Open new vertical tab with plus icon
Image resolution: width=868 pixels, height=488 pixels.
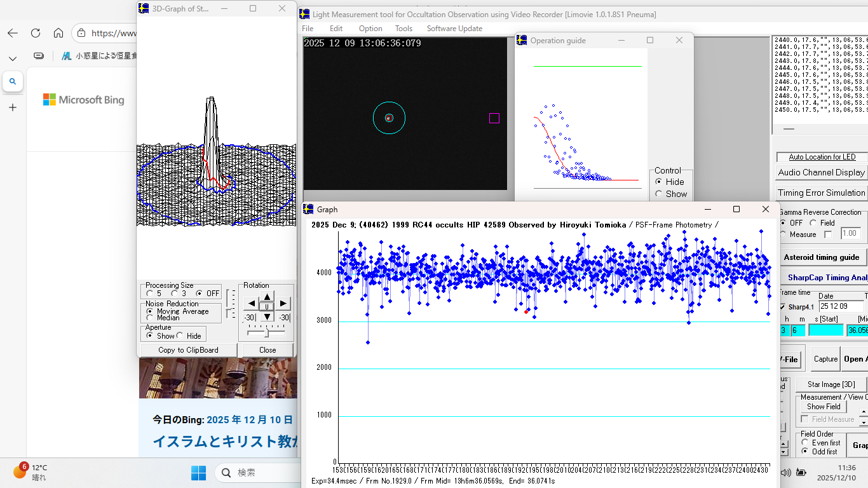13,107
